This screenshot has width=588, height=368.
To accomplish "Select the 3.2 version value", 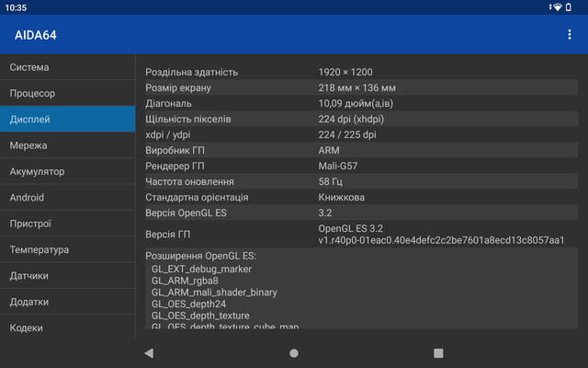I will coord(325,213).
